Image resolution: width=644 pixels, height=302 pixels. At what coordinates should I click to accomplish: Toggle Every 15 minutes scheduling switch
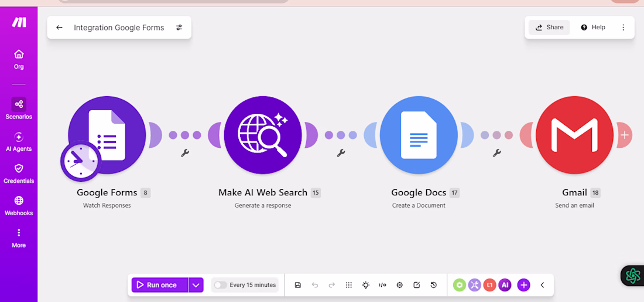point(221,285)
